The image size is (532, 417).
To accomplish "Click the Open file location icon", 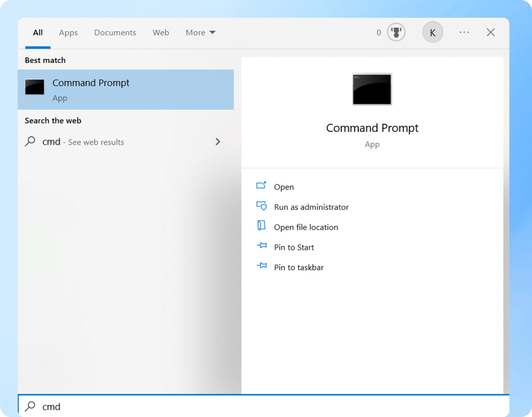I will (x=262, y=225).
